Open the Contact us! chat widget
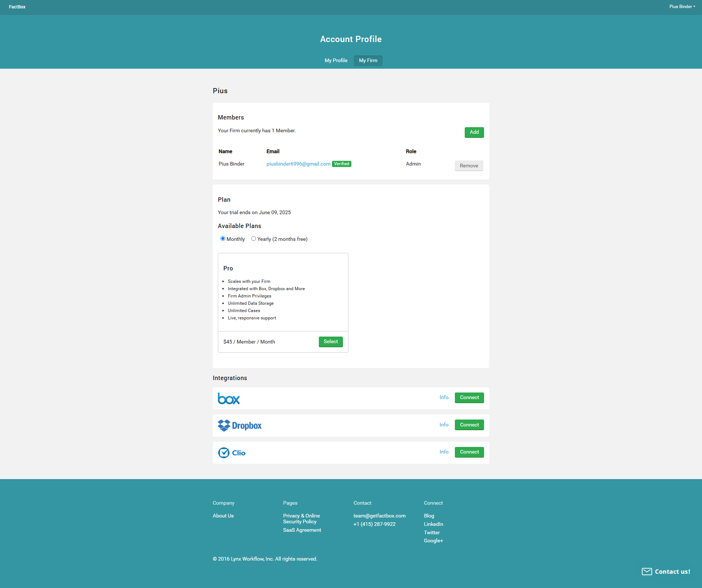 pyautogui.click(x=666, y=572)
